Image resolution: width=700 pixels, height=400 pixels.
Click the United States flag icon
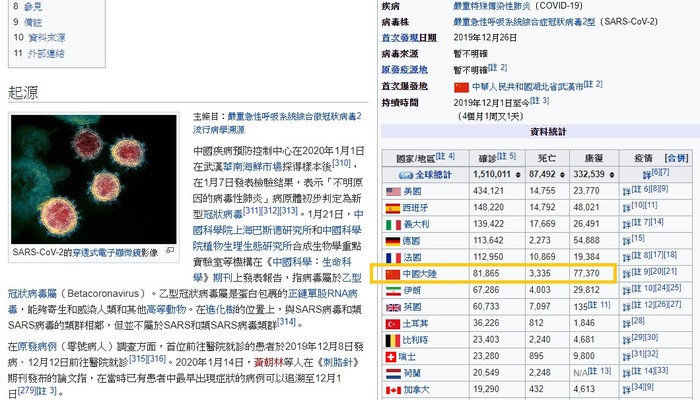pyautogui.click(x=393, y=192)
